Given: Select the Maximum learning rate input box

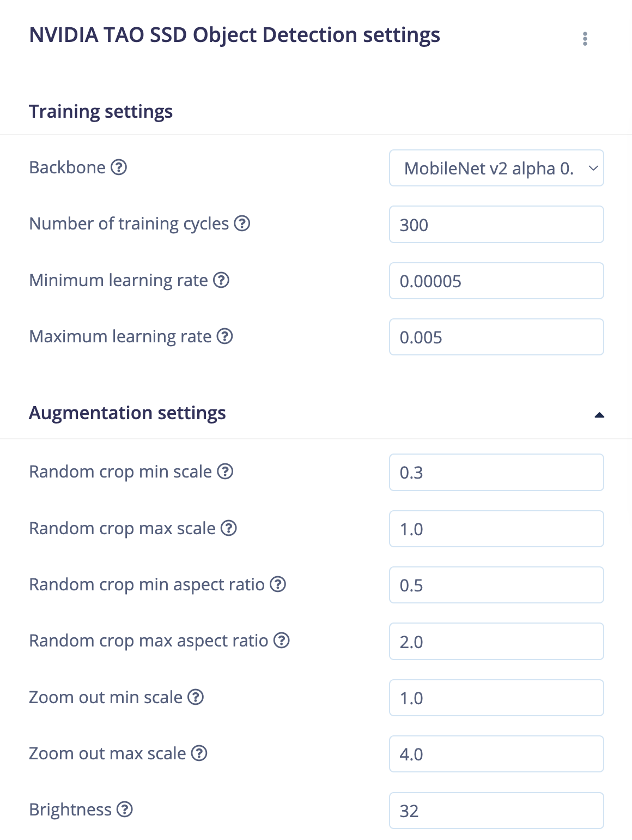Looking at the screenshot, I should tap(496, 337).
